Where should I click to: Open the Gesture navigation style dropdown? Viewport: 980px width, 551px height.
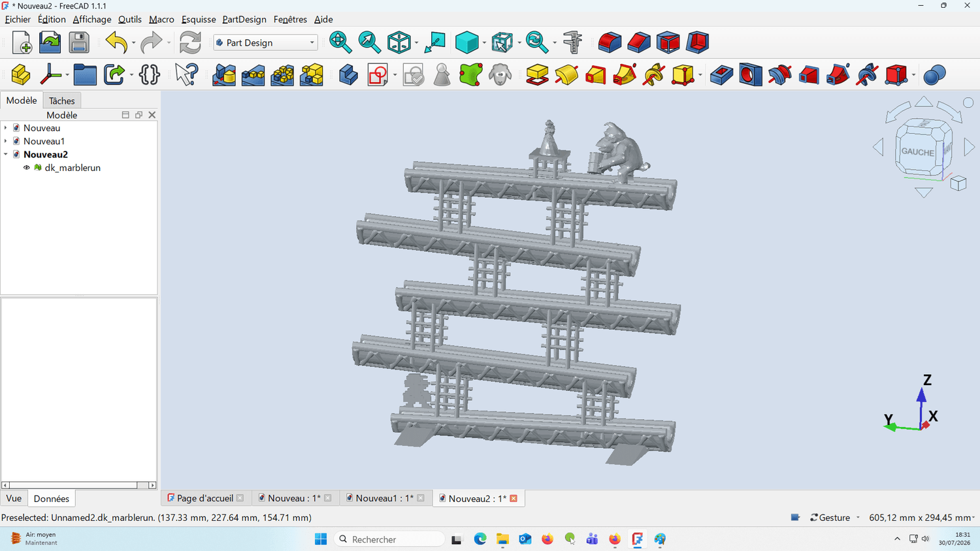point(834,518)
